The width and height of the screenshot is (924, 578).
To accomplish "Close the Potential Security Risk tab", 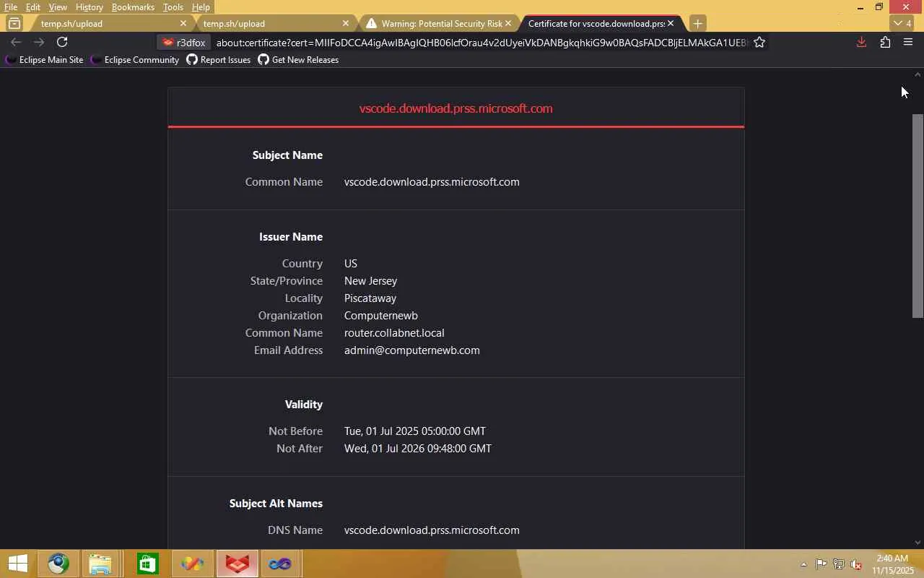I will point(508,23).
